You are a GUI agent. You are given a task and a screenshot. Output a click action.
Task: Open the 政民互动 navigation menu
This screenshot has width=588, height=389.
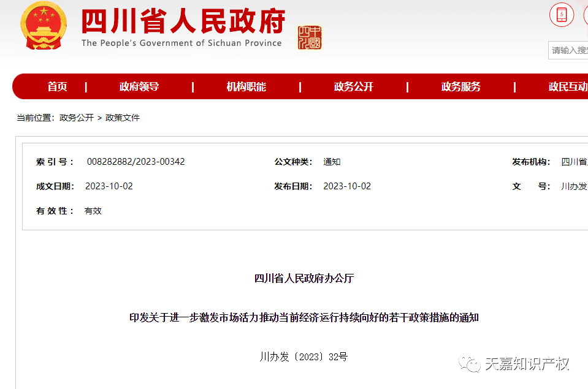tap(567, 86)
